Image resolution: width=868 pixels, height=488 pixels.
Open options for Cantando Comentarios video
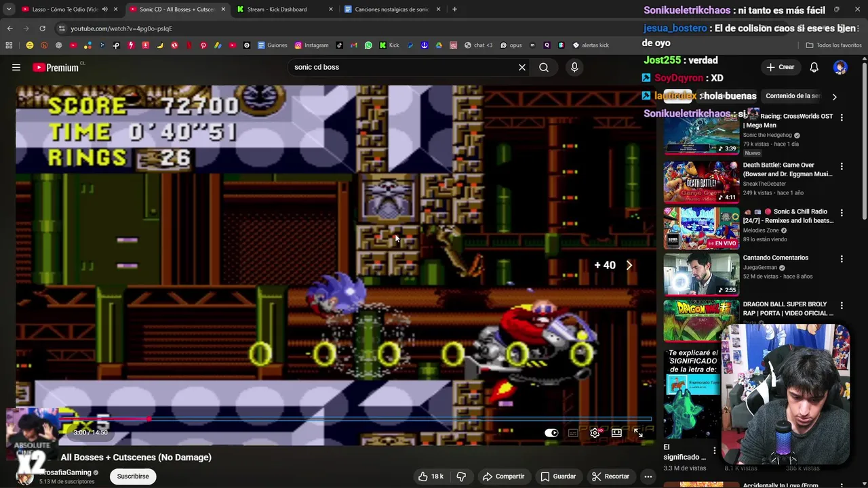click(x=842, y=259)
